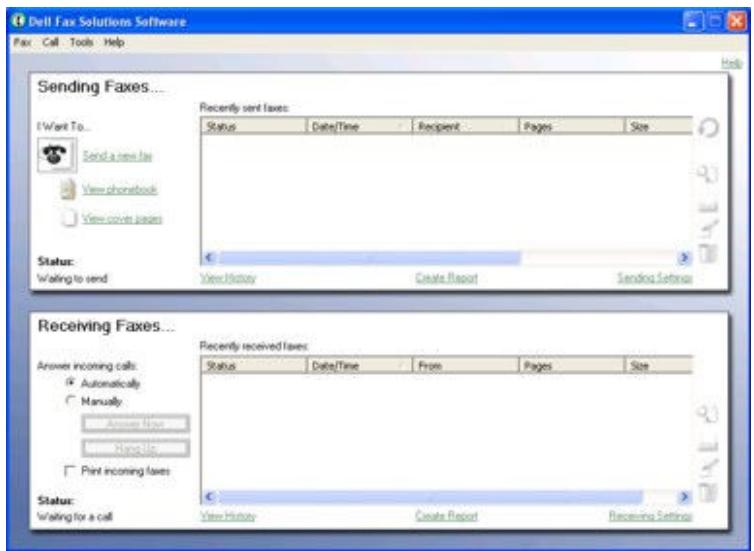
Task: Sort received faxes by Pages column
Action: click(572, 365)
